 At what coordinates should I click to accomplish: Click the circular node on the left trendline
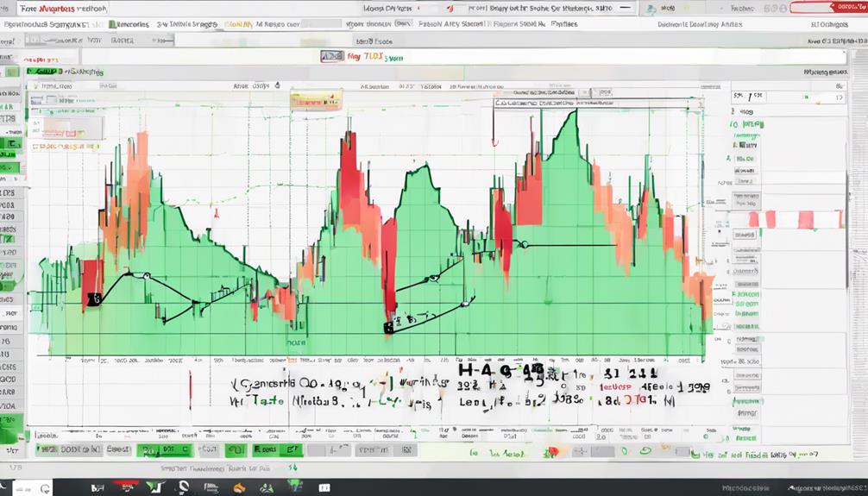pos(147,276)
